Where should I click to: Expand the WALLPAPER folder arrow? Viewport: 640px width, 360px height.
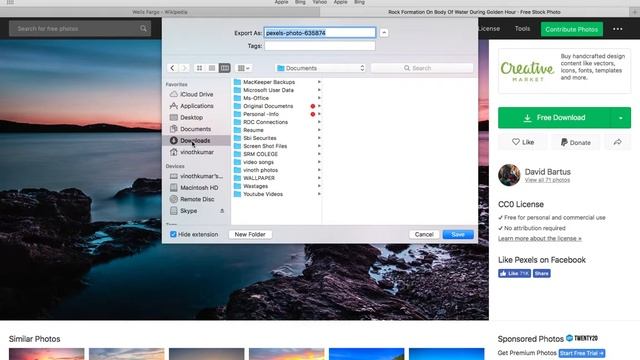(319, 178)
